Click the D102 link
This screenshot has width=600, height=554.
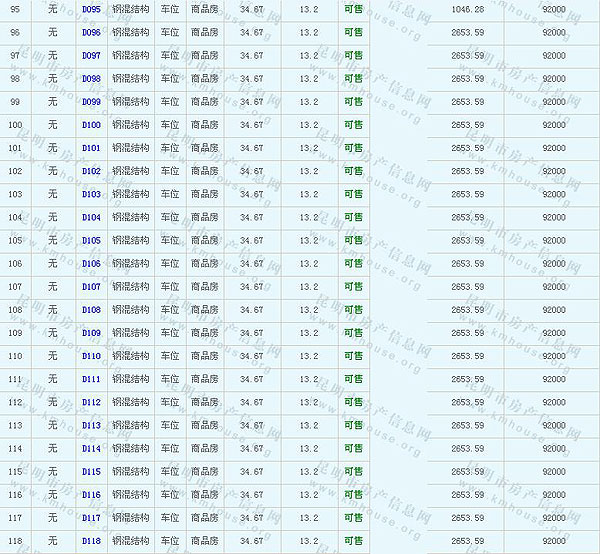pos(91,171)
